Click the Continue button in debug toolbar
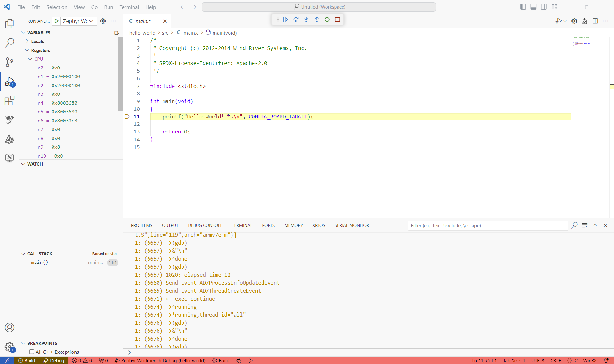Screen dimensions: 614x364 pos(285,20)
